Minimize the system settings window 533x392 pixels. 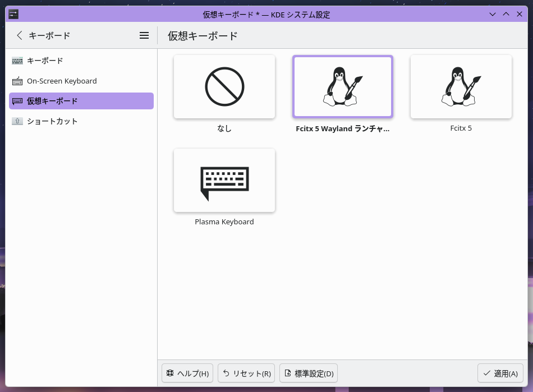tap(493, 14)
